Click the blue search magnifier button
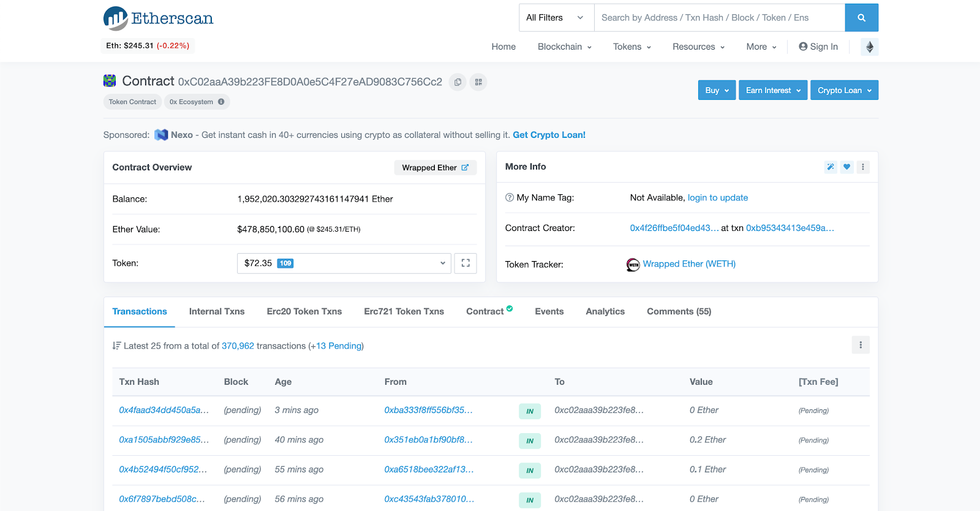The height and width of the screenshot is (511, 980). pyautogui.click(x=861, y=18)
